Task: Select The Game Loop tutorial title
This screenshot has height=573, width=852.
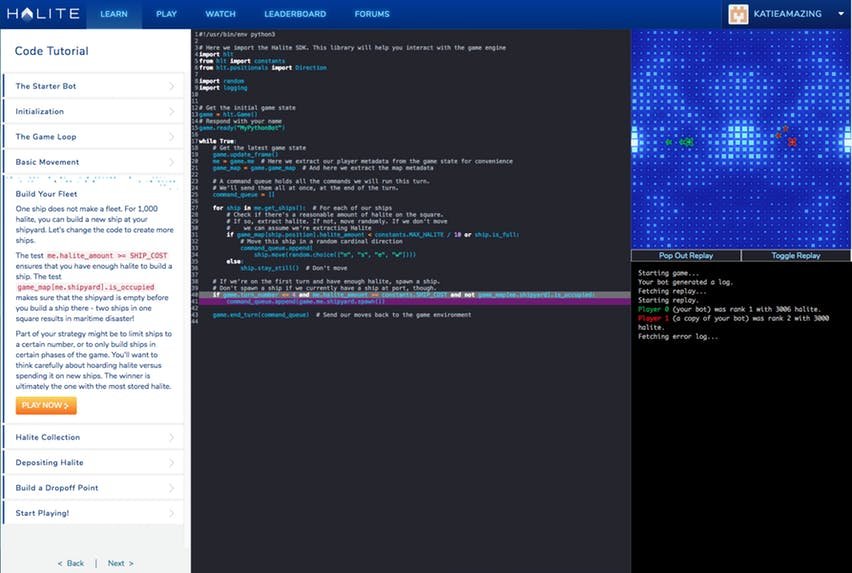Action: tap(46, 137)
